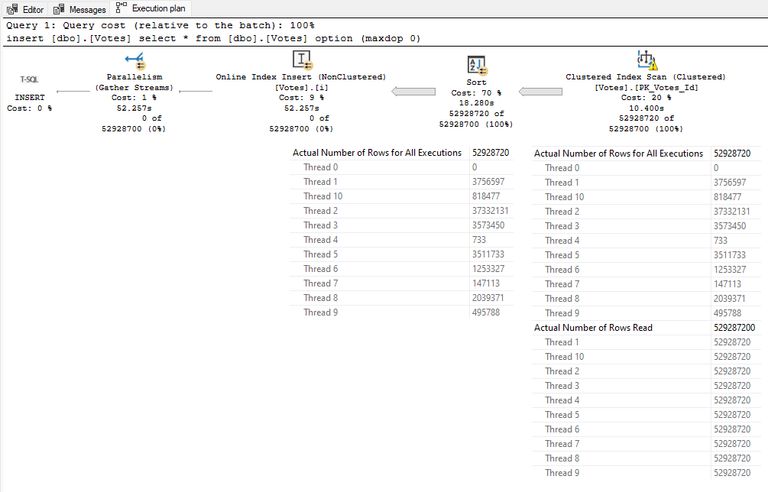Click value 147113 in Scan table
Viewport: 768px width, 492px height.
click(x=727, y=284)
